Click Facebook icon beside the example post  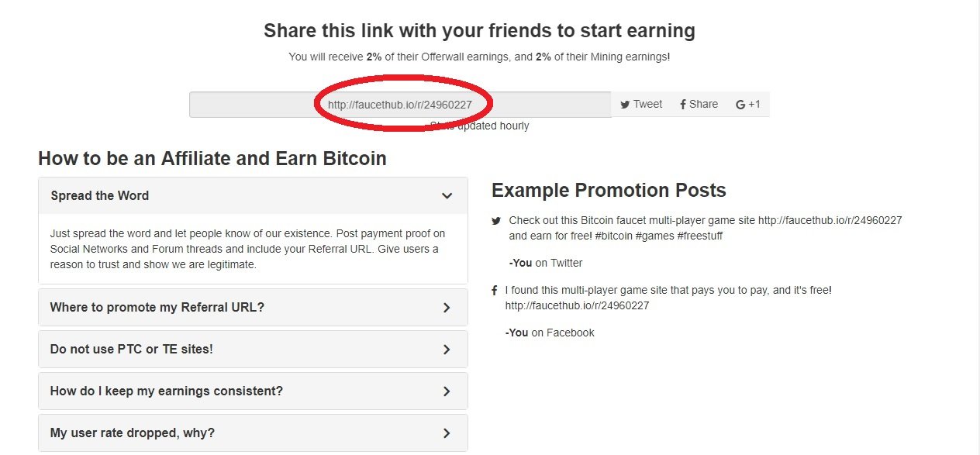point(495,291)
